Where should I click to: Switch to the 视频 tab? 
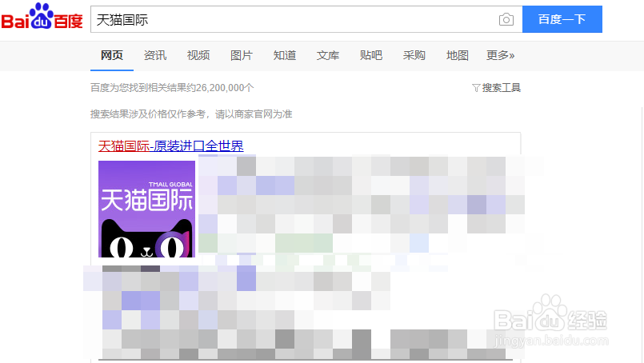(x=198, y=55)
